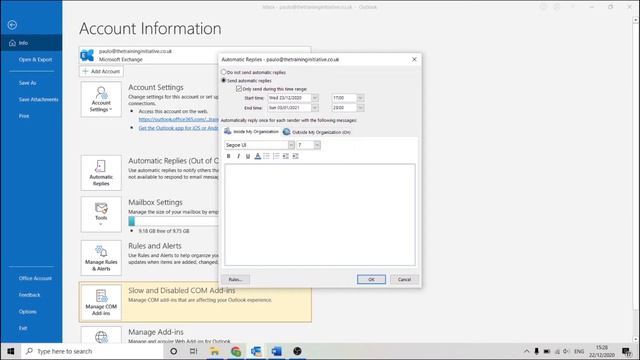
Task: Switch to Inside My Organization tab
Action: click(x=251, y=132)
